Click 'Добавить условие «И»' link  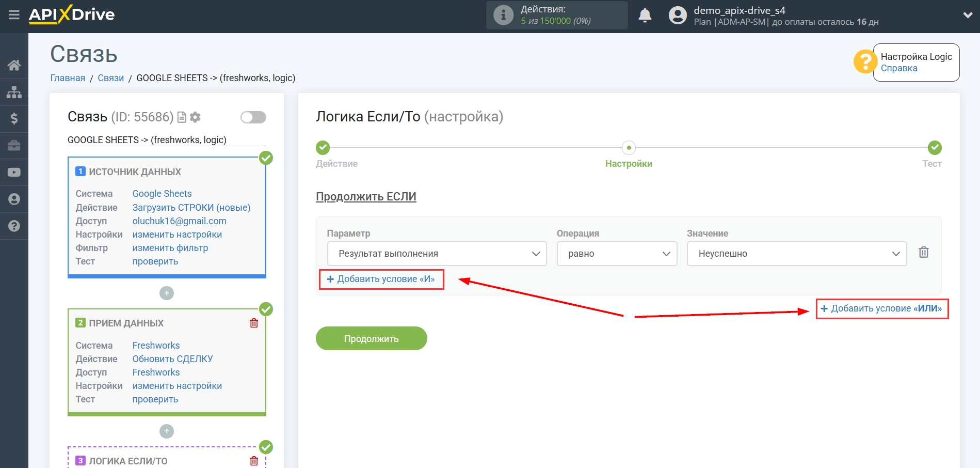381,279
